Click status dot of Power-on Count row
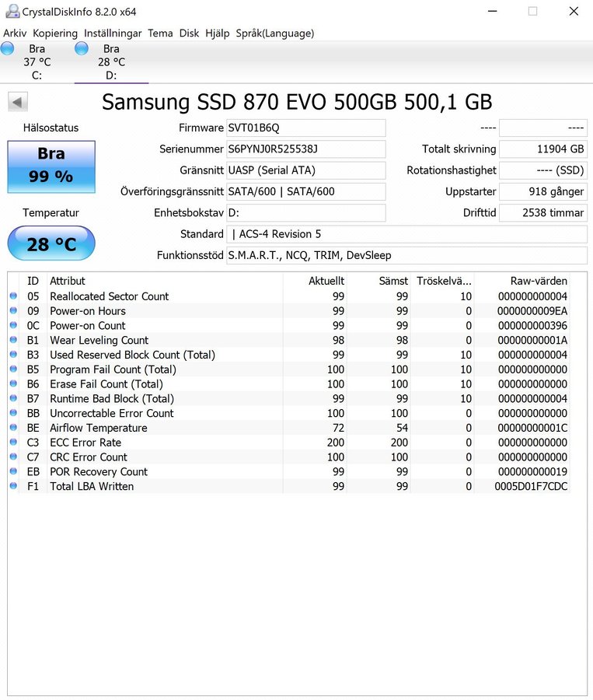Screen dimensions: 593x700 [x=13, y=325]
